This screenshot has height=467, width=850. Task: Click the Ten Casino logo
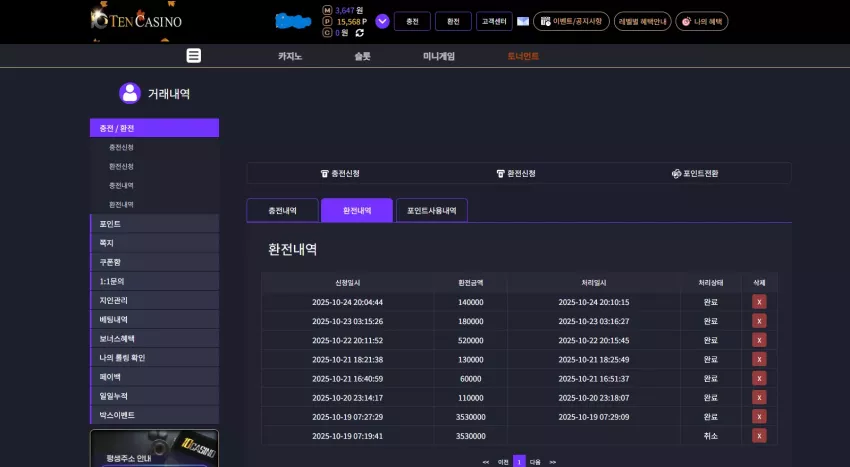coord(136,21)
